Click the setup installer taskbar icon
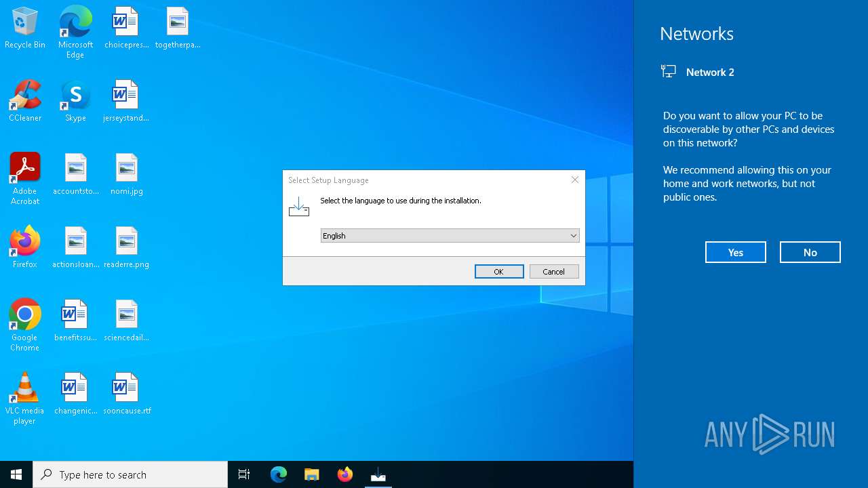 378,474
